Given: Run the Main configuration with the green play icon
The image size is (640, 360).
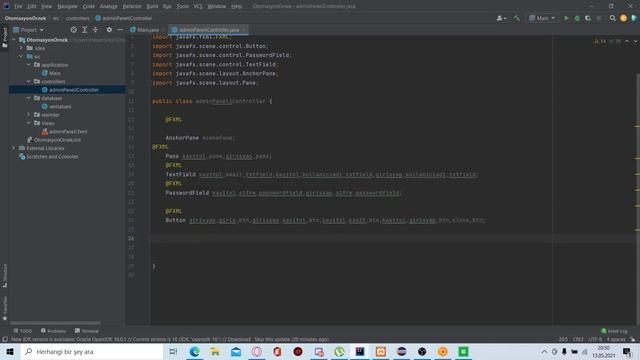Looking at the screenshot, I should tap(566, 18).
